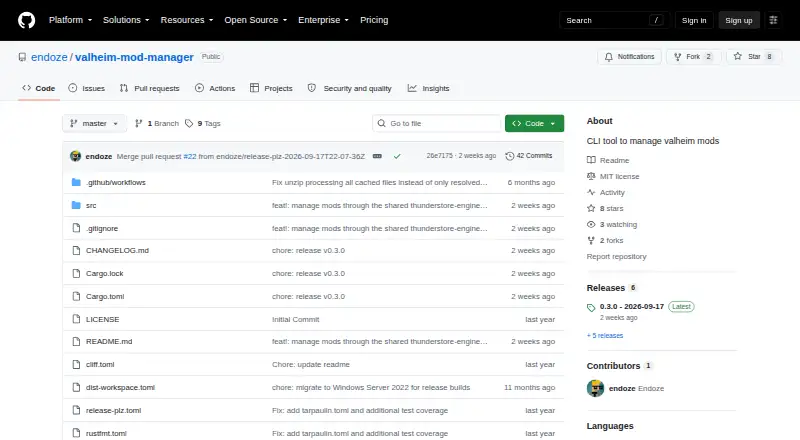800x440 pixels.
Task: Open valheim-mod-manager repository link
Action: (x=134, y=57)
